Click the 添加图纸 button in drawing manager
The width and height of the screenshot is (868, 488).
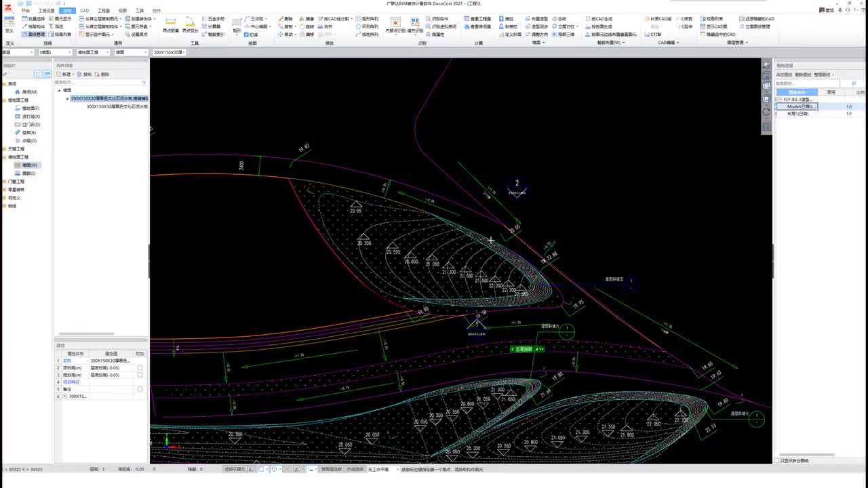(783, 75)
